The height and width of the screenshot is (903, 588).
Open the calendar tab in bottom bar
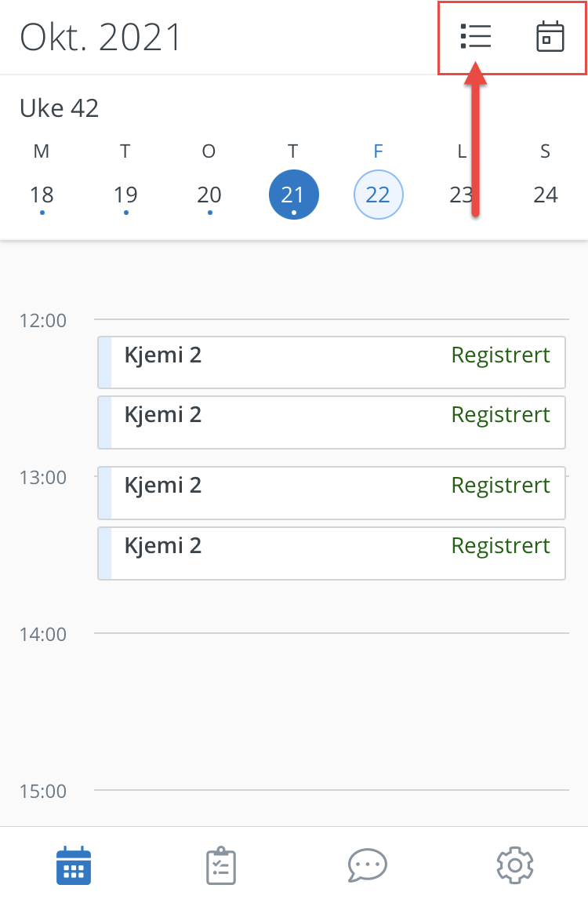(74, 865)
